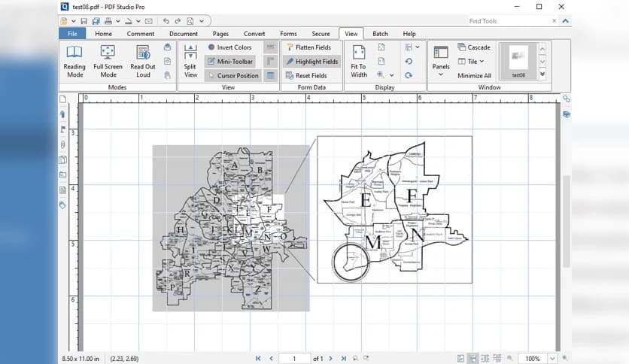The height and width of the screenshot is (364, 629).
Task: Click the Print icon in quick toolbar
Action: [x=108, y=21]
